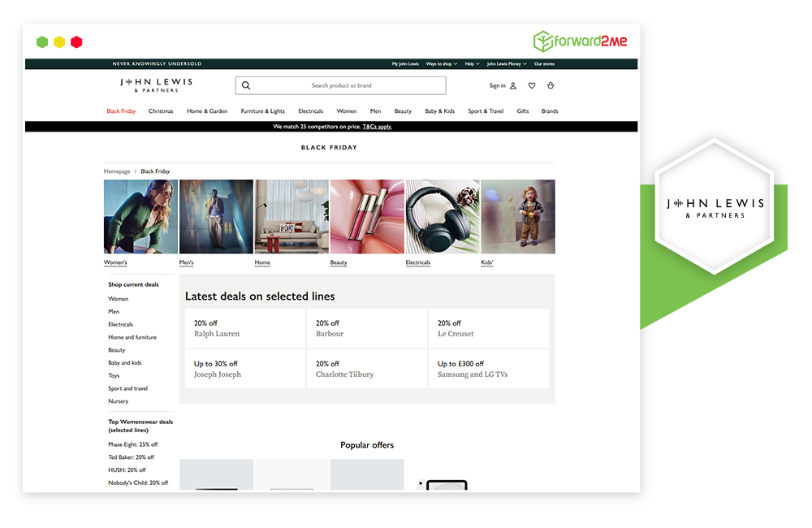812x528 pixels.
Task: Expand the Ways to shop dropdown
Action: [442, 63]
